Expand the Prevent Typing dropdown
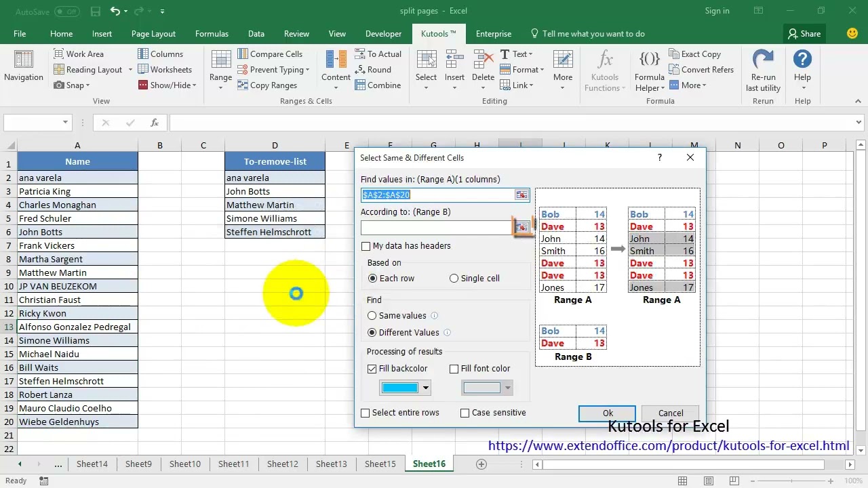The image size is (868, 488). 307,70
